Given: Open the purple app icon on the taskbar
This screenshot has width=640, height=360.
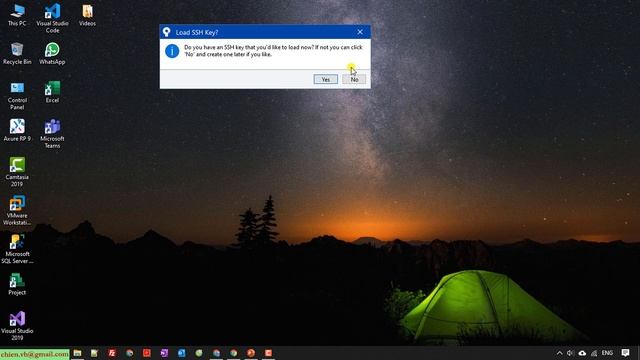Looking at the screenshot, I should click(x=164, y=353).
